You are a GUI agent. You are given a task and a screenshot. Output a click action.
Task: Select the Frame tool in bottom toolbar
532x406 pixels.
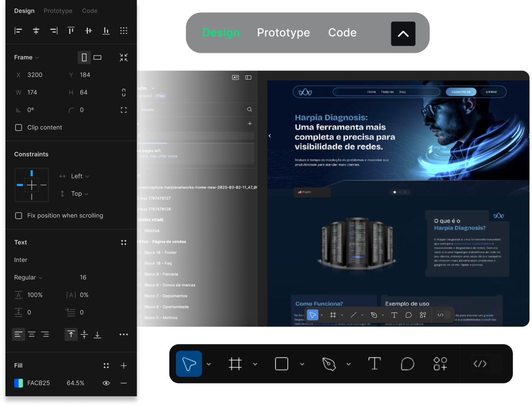[235, 364]
